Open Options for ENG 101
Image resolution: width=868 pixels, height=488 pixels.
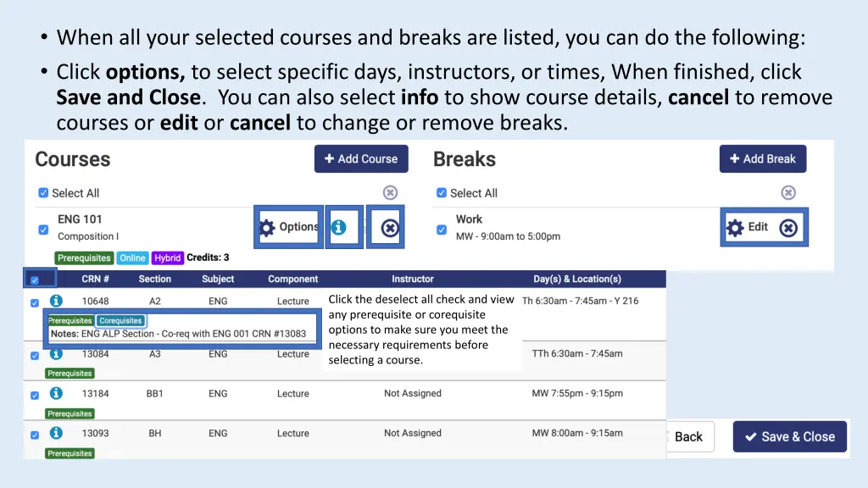click(x=289, y=227)
